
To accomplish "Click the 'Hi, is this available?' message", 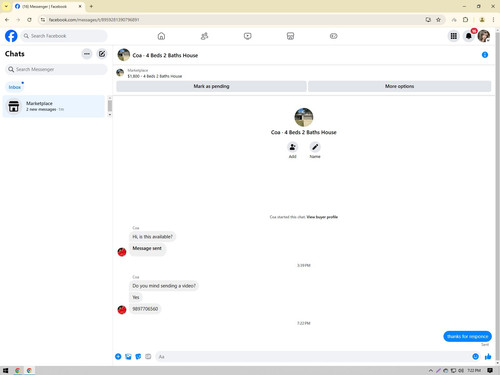I will [x=152, y=237].
